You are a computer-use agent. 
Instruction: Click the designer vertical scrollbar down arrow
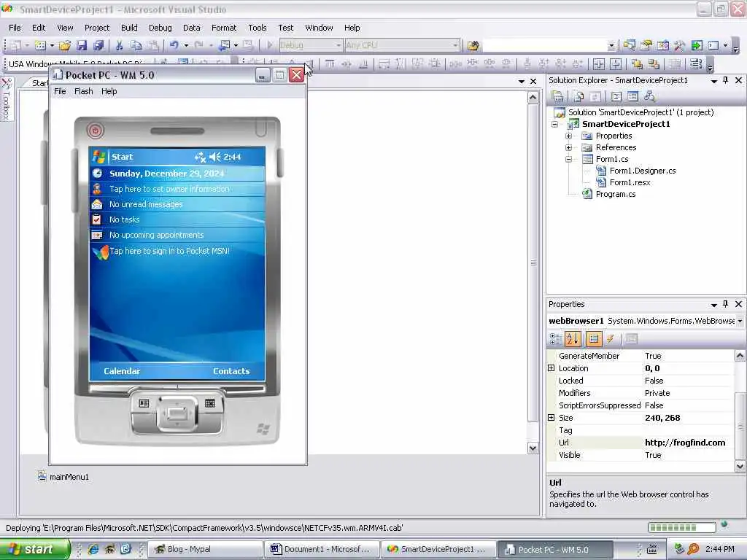point(533,448)
